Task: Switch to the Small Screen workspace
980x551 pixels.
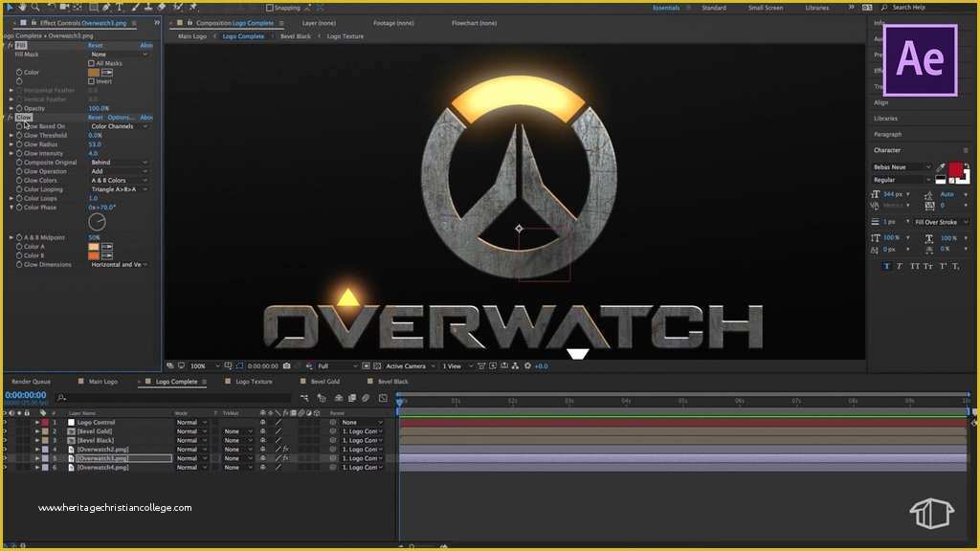Action: point(766,8)
